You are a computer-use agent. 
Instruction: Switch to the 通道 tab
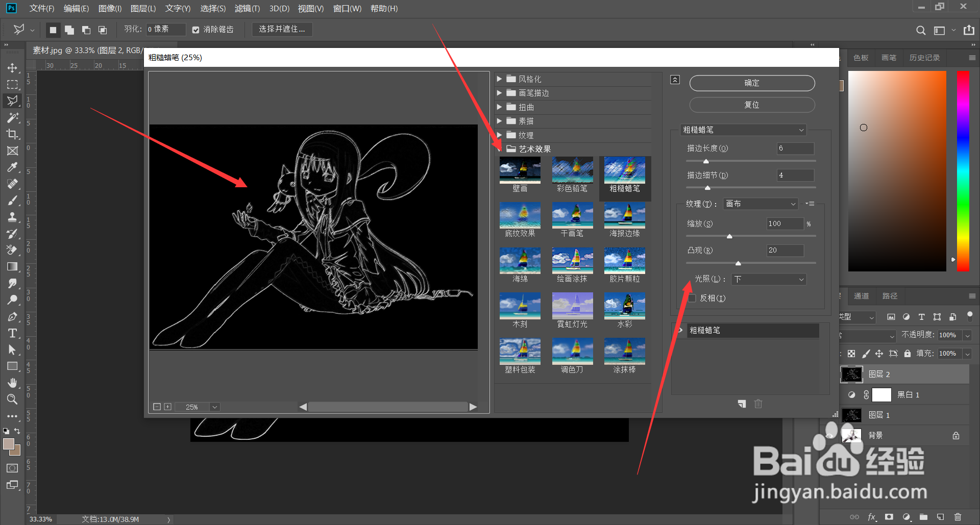(x=861, y=296)
